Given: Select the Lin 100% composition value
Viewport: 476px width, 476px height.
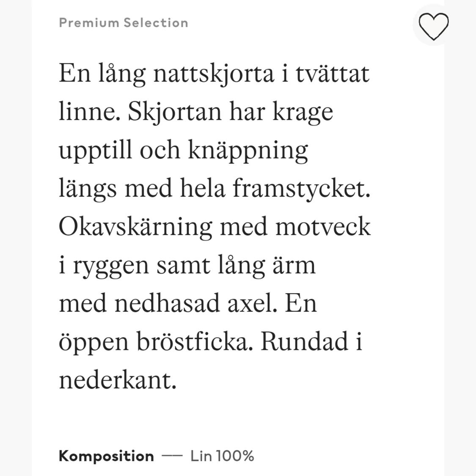Looking at the screenshot, I should tap(222, 456).
